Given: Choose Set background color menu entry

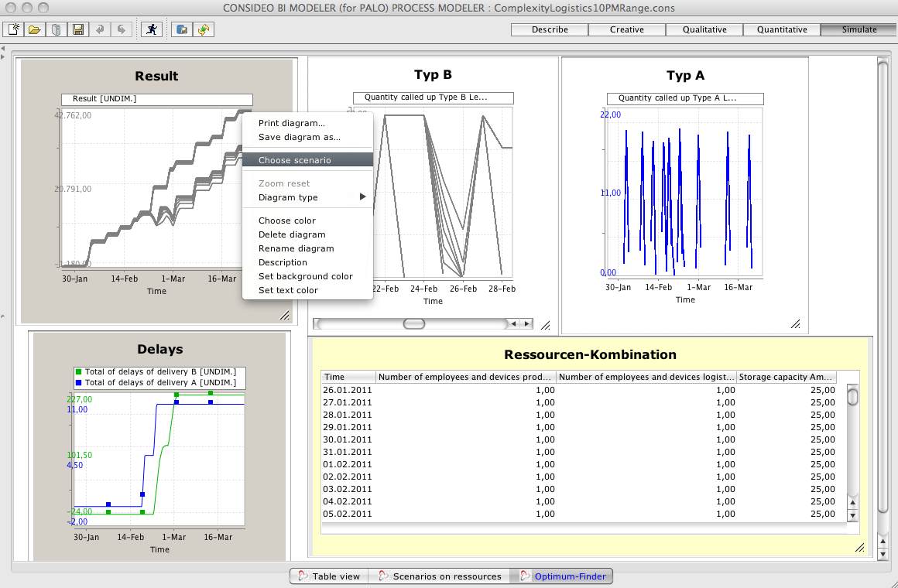Looking at the screenshot, I should (x=305, y=276).
